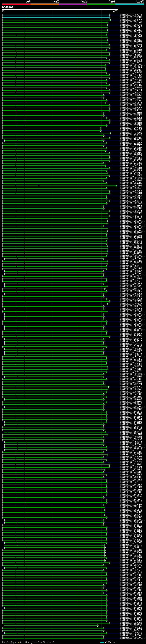Click label UniRef100_Q2WFK8
The image size is (146, 644).
131,176
